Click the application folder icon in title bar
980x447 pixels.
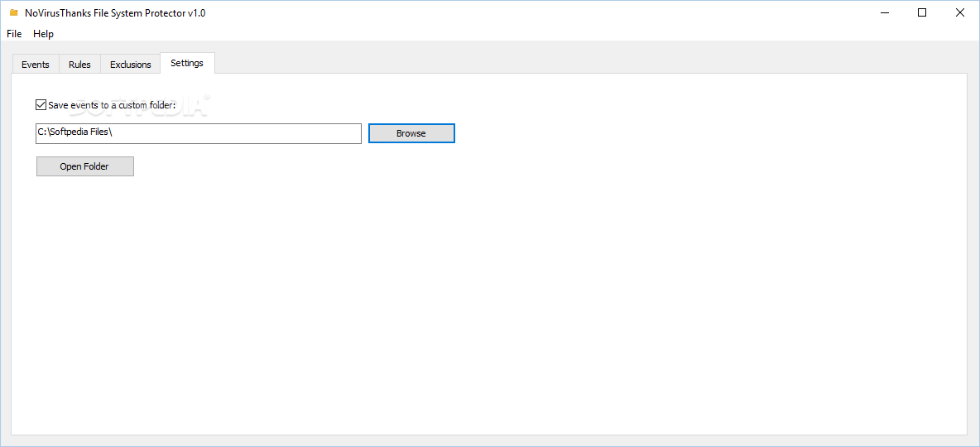[x=14, y=12]
